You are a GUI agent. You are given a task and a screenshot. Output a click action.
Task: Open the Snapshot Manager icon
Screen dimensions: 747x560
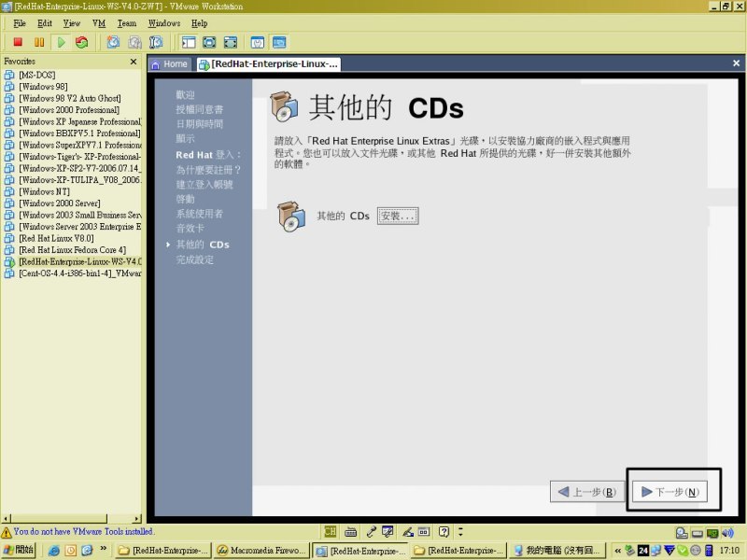pos(156,42)
